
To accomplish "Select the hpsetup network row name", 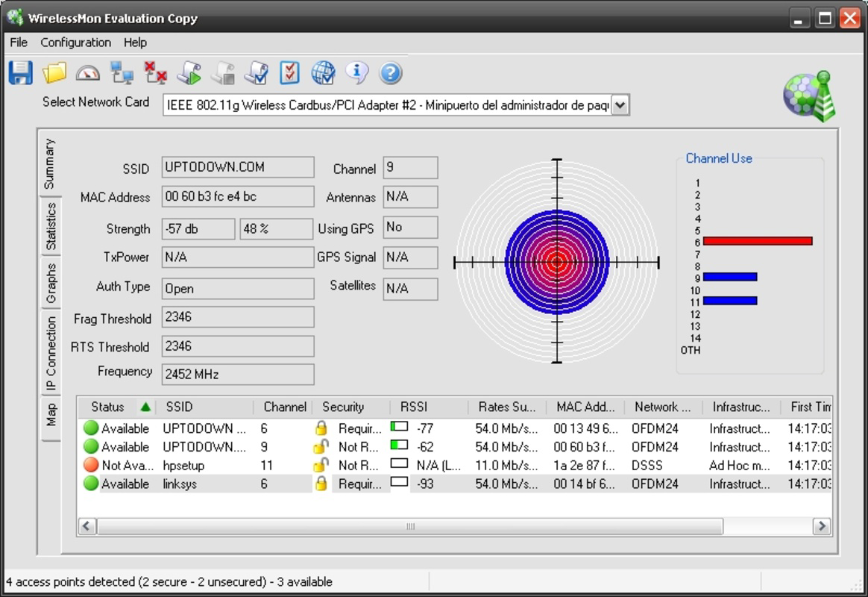I will (183, 465).
